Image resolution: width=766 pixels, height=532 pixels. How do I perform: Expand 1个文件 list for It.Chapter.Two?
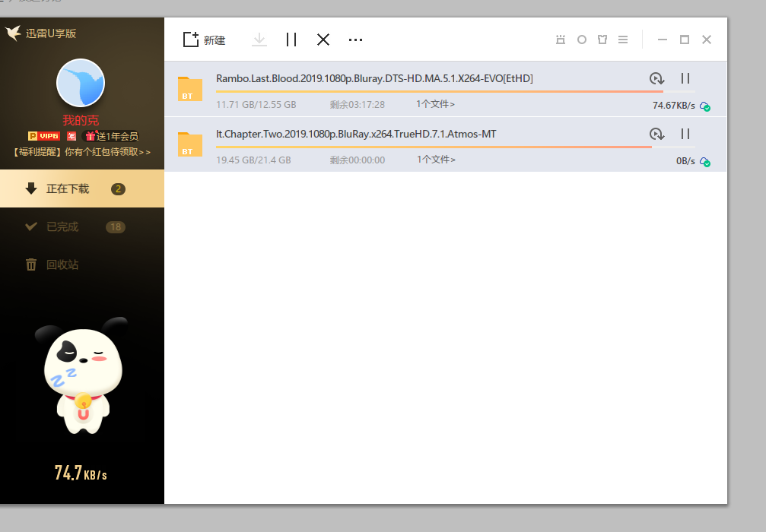[x=436, y=160]
